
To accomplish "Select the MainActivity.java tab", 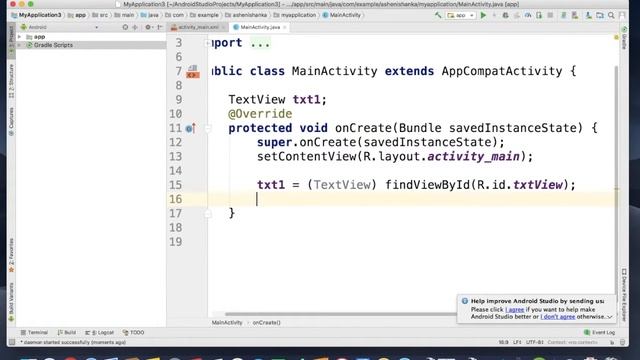I will point(260,27).
